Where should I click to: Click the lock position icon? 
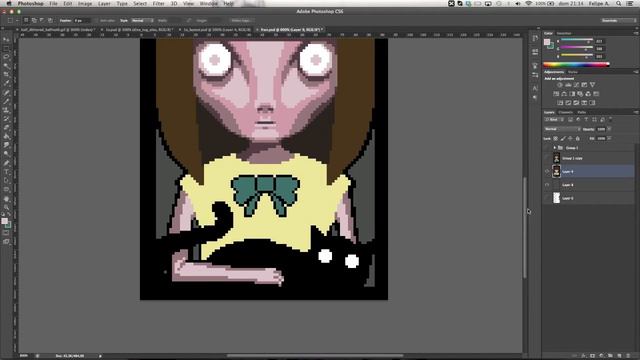[x=570, y=139]
